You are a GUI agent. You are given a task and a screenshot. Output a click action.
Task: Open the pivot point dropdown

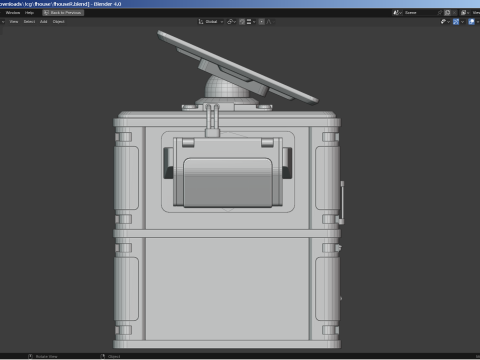click(x=231, y=22)
